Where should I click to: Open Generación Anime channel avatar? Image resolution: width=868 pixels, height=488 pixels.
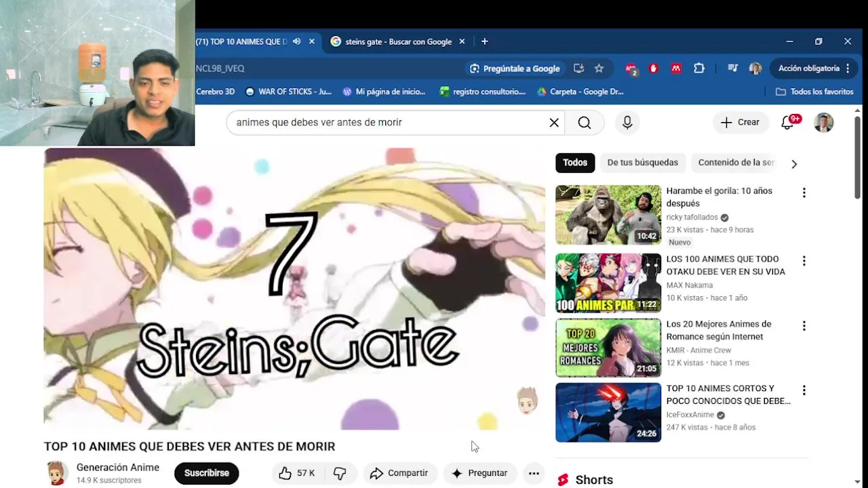pos(57,473)
